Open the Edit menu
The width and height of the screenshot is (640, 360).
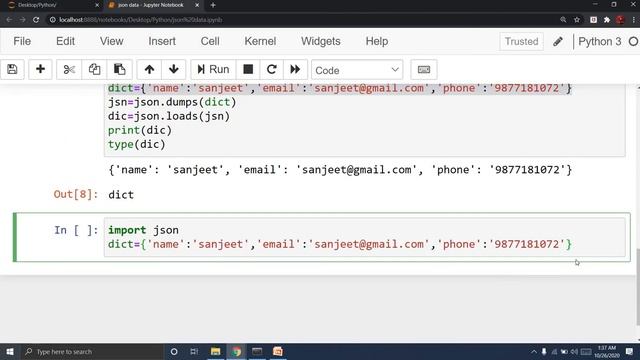coord(65,41)
